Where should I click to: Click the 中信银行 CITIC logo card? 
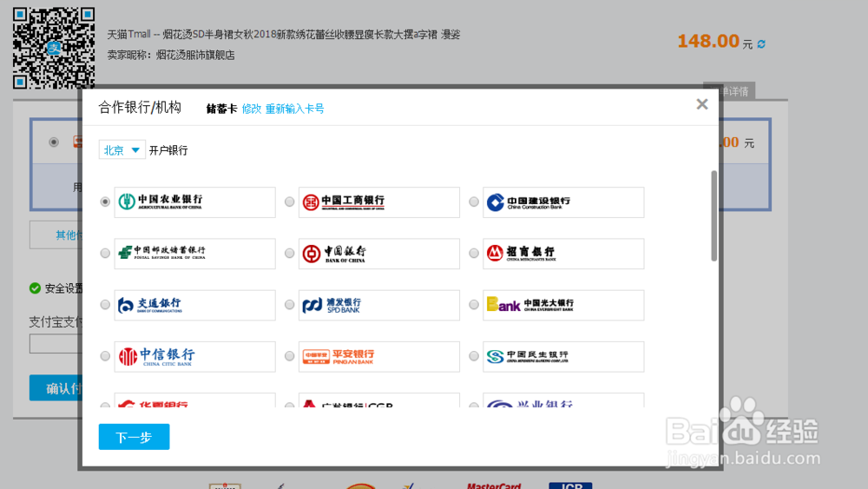[x=194, y=357]
